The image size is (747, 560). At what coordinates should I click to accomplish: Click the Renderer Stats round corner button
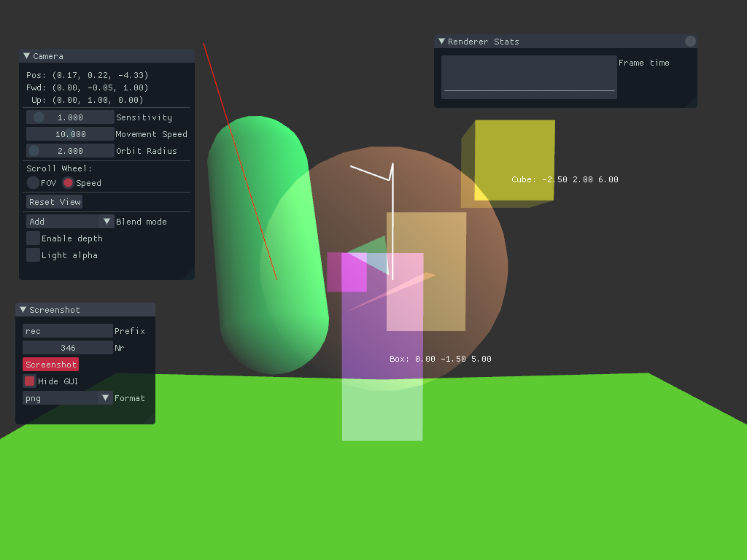[690, 42]
